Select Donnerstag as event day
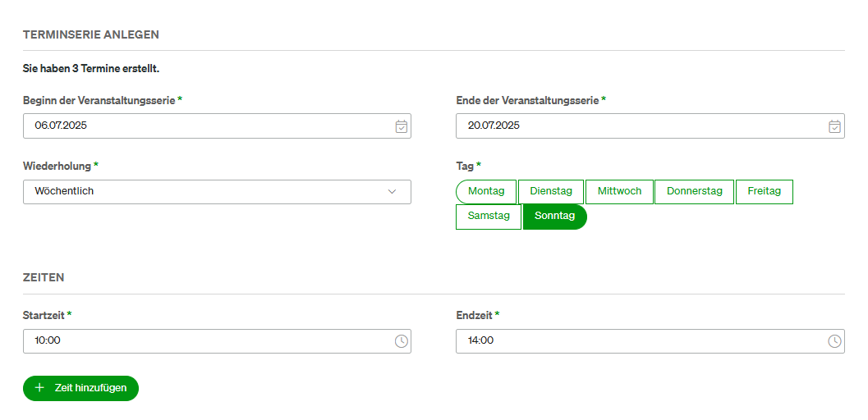Screen dimensions: 868x420 tap(694, 192)
